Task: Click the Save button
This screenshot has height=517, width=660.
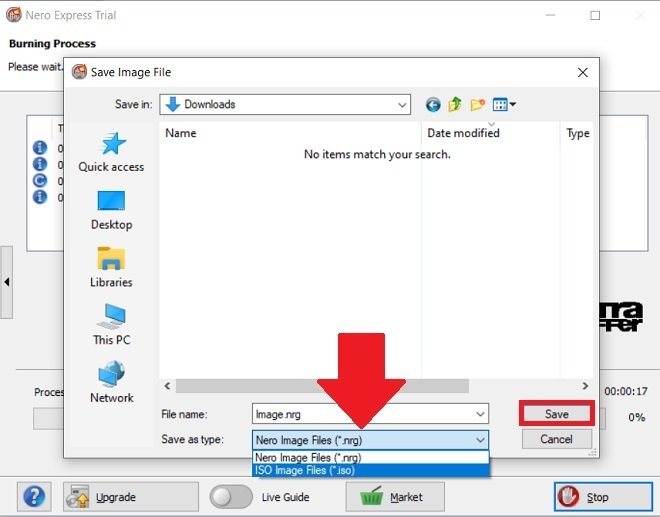Action: [x=557, y=414]
